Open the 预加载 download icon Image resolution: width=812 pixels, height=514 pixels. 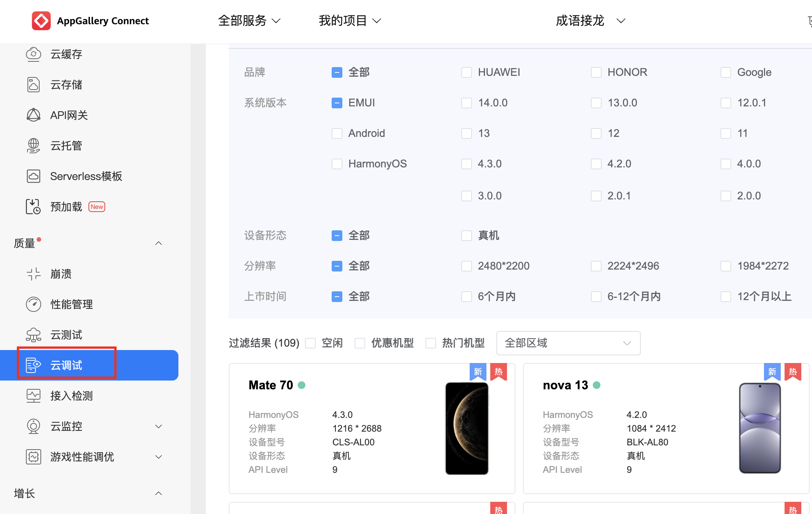[x=34, y=207]
